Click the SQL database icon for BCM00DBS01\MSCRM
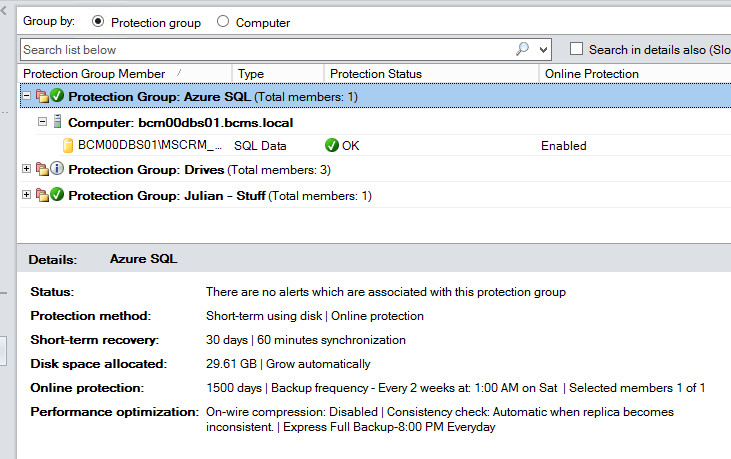This screenshot has width=731, height=459. coord(68,146)
